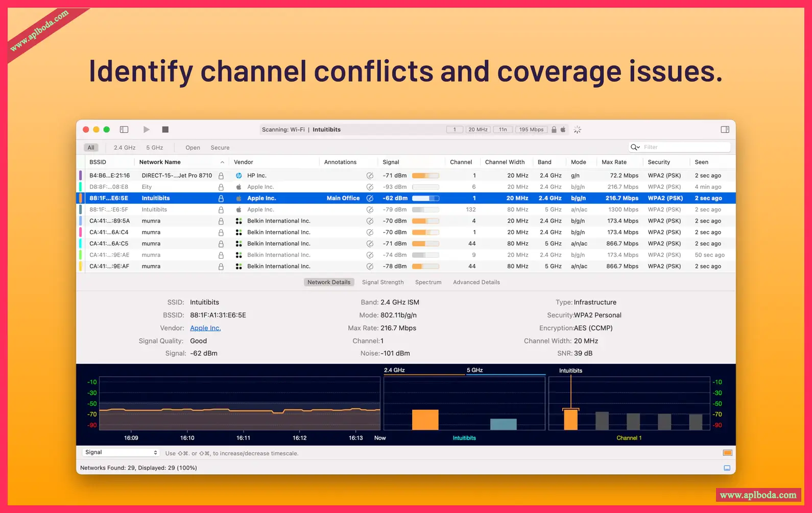Click the orange graph display icon near Signal selector

point(728,453)
